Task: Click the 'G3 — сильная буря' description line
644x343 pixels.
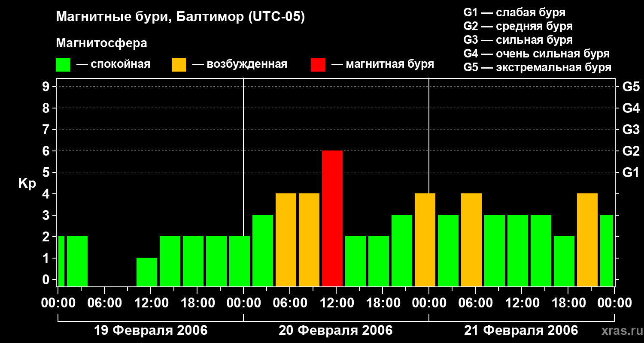Action: click(x=518, y=40)
